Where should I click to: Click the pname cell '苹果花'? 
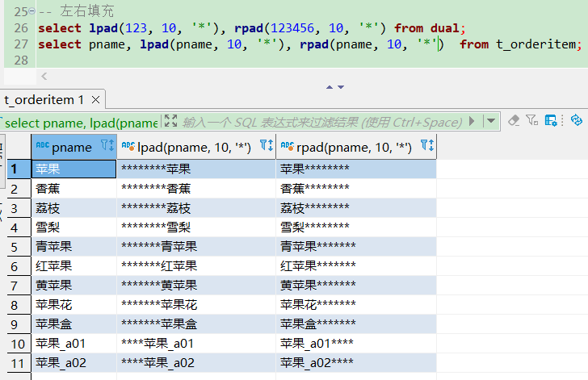click(x=73, y=305)
